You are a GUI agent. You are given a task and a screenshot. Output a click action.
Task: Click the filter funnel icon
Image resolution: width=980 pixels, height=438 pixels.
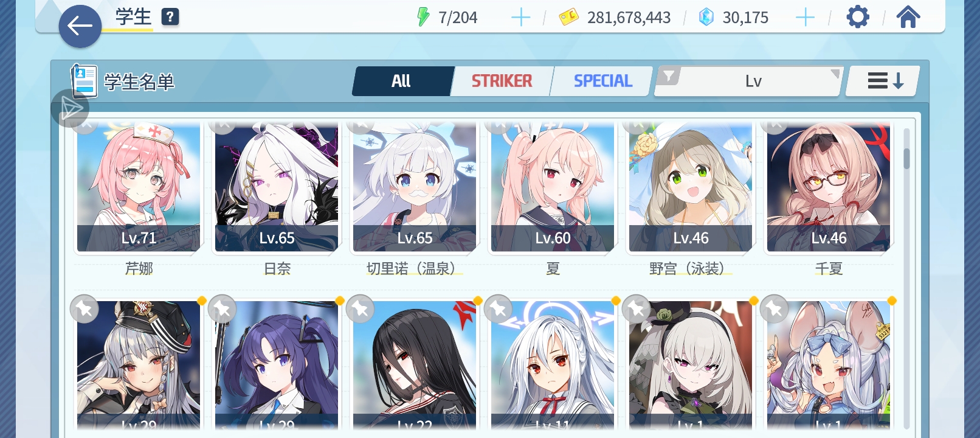(x=669, y=77)
